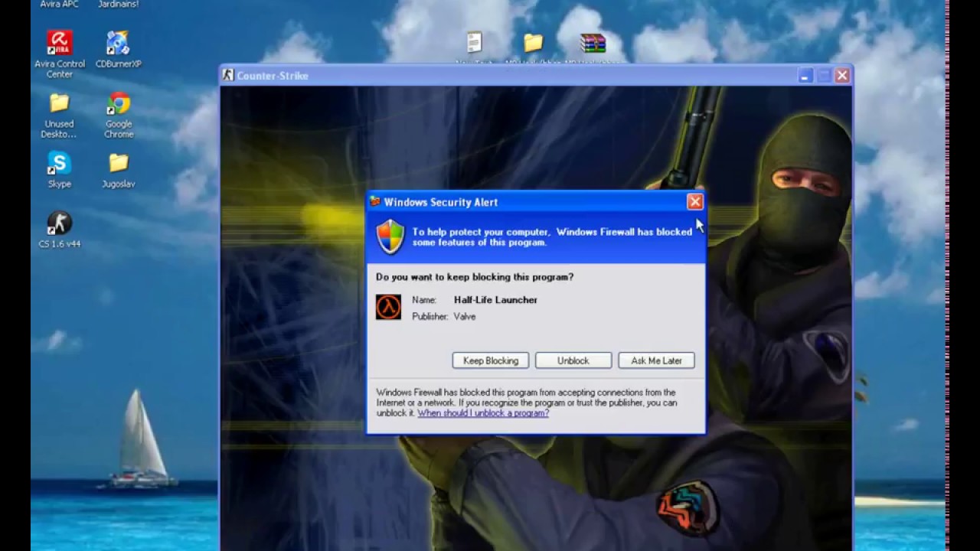
Task: Unblock the Half-Life Launcher program
Action: point(573,360)
